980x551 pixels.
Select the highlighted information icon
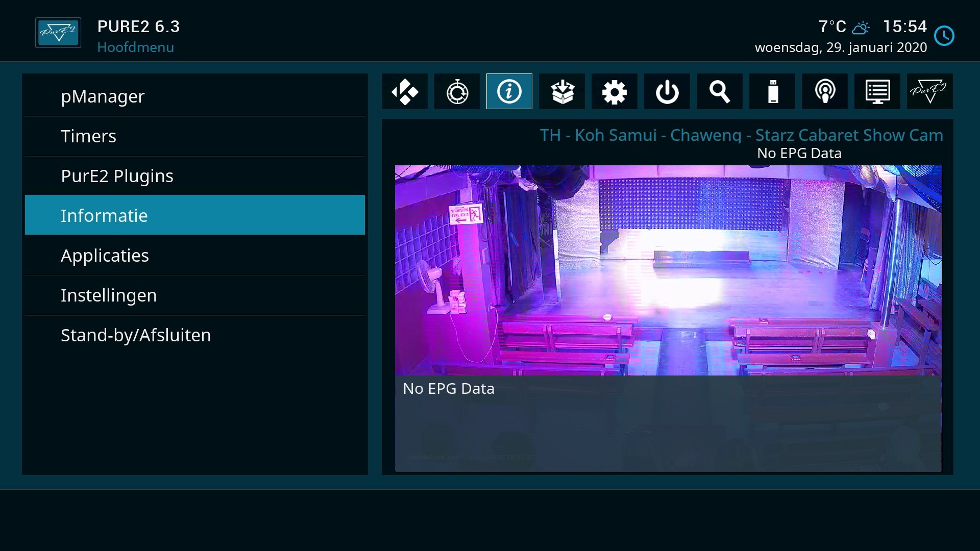tap(509, 92)
